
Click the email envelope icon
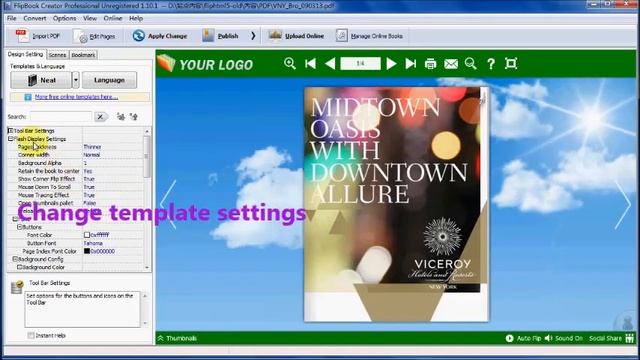coord(451,64)
